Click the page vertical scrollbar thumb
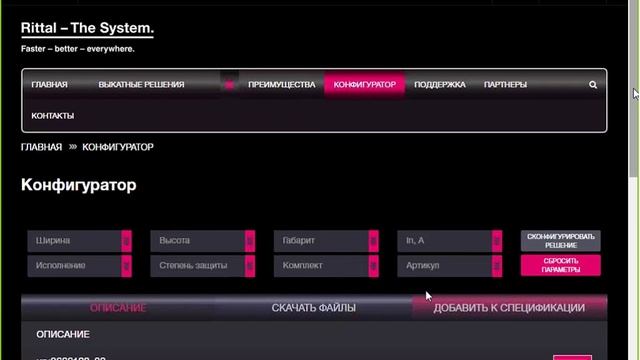Viewport: 640px width, 360px height. 634,90
